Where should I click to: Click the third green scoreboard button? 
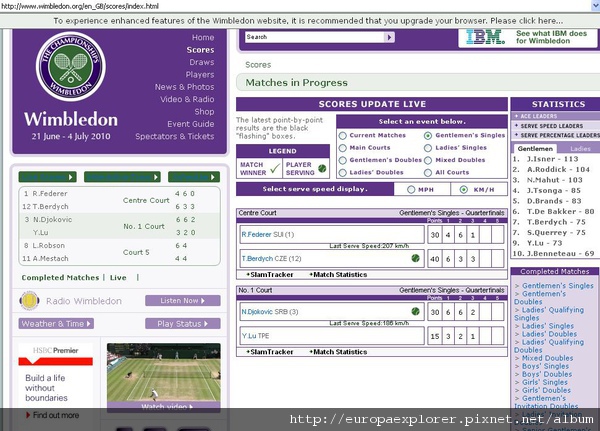tap(194, 177)
